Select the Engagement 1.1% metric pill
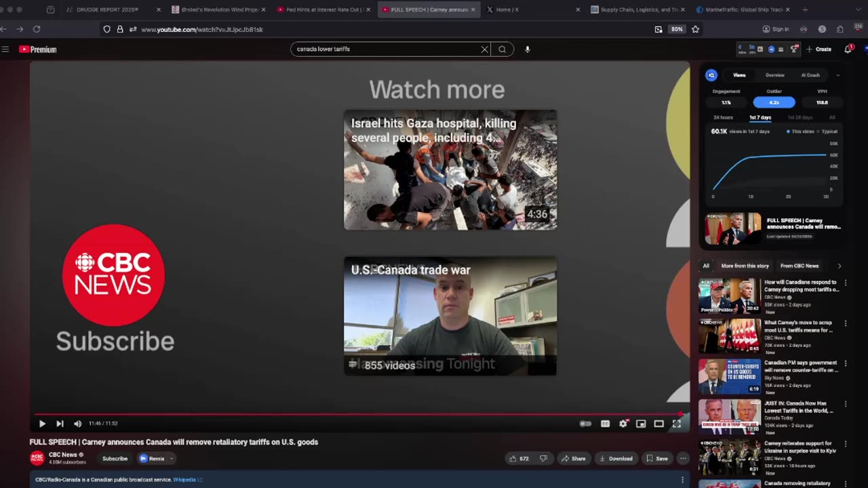The image size is (868, 488). [x=726, y=102]
